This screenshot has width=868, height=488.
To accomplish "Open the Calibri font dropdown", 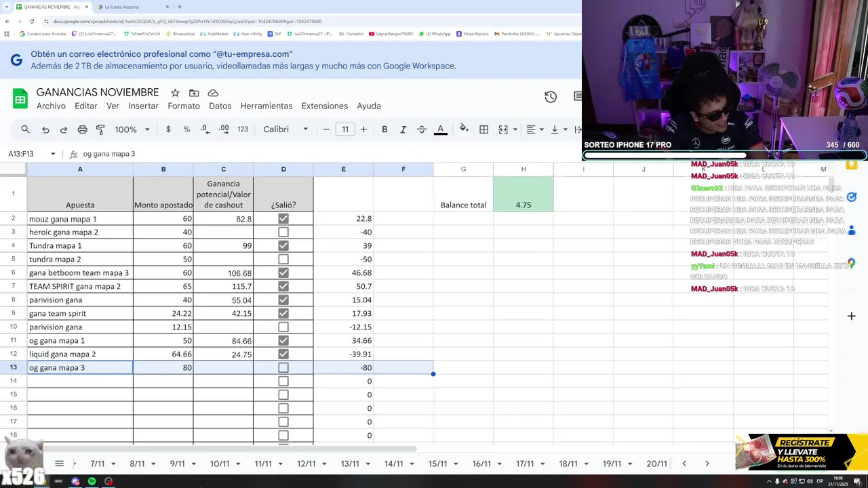I will tap(285, 129).
